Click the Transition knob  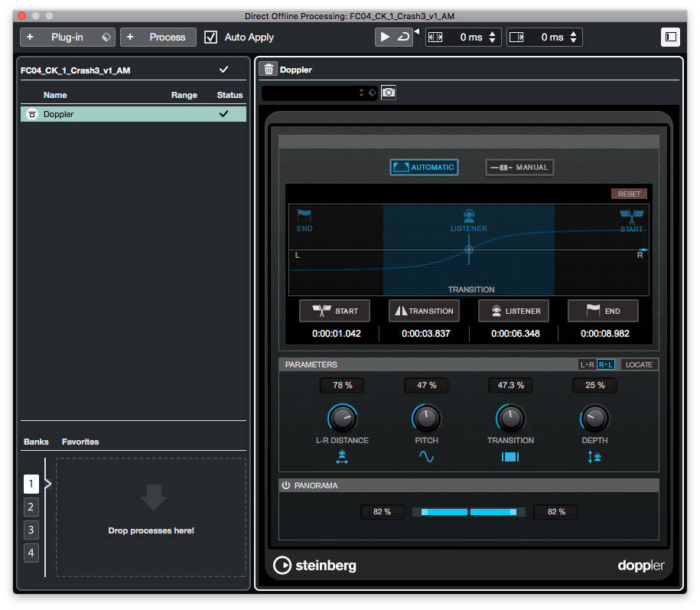pyautogui.click(x=510, y=418)
